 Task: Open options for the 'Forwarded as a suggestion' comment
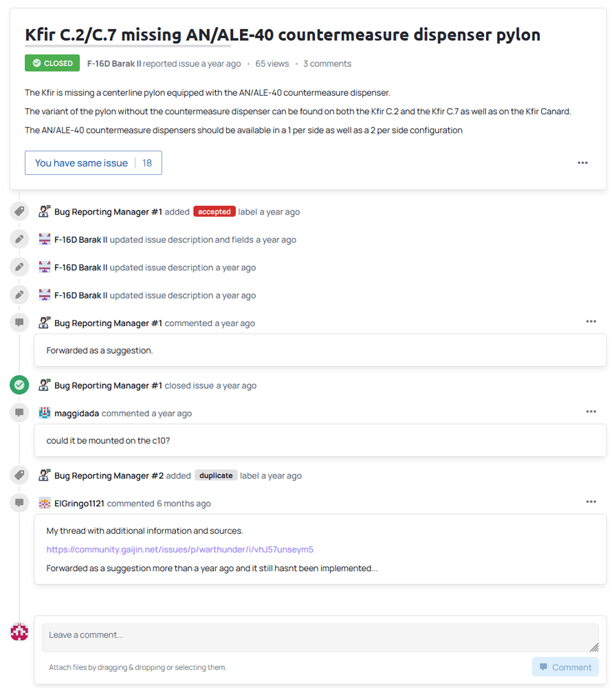pos(591,321)
